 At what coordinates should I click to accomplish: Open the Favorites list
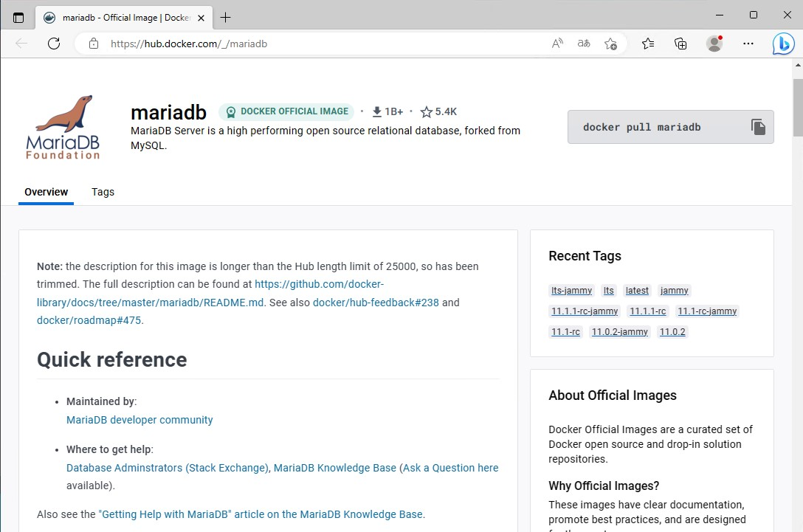tap(648, 44)
